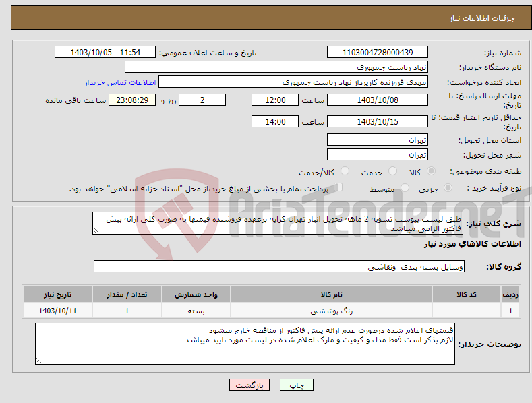Click the need date cell 1403/10/11
The height and width of the screenshot is (403, 532).
pyautogui.click(x=57, y=311)
